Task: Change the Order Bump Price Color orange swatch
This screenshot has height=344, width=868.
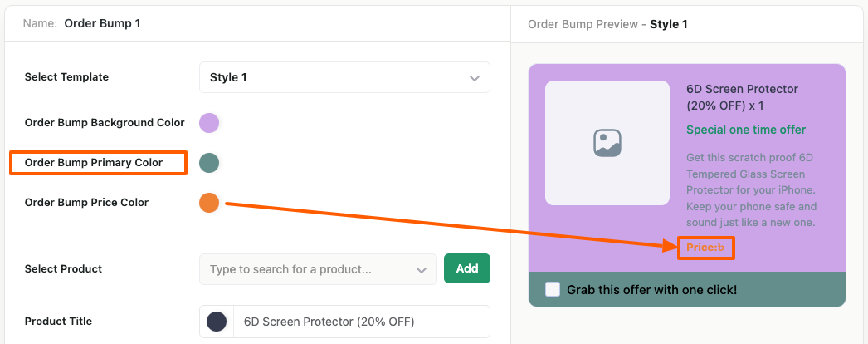Action: coord(209,203)
